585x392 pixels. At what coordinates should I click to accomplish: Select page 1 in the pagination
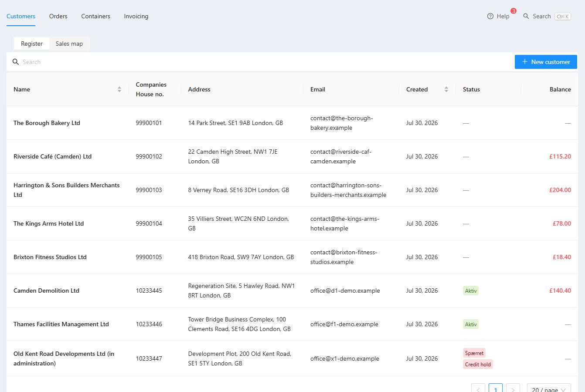tap(496, 390)
